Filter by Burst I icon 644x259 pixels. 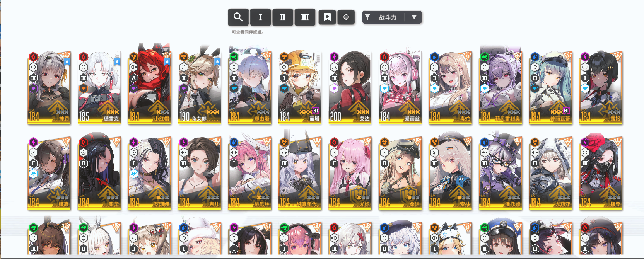click(260, 17)
